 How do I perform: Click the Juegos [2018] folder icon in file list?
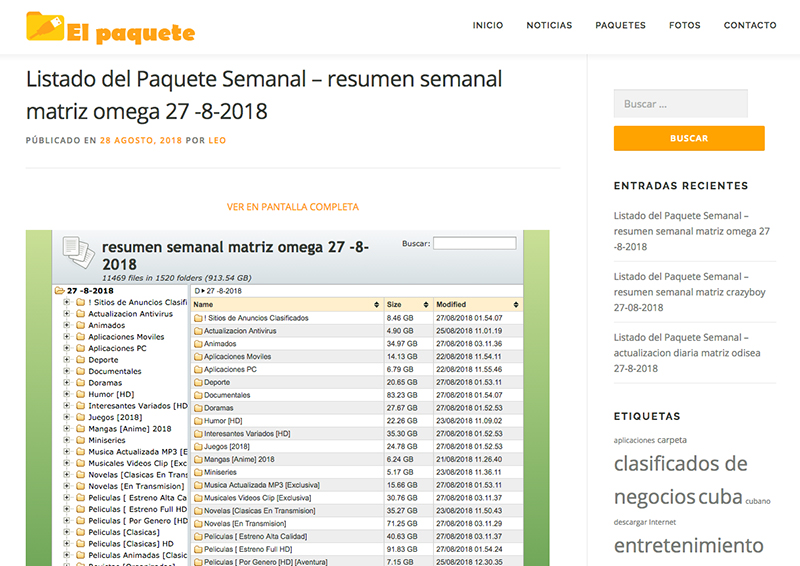[198, 446]
